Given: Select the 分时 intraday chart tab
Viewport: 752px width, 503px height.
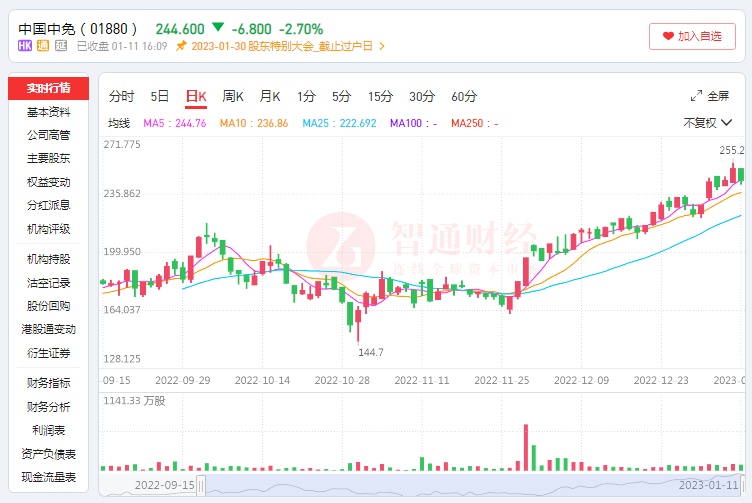Looking at the screenshot, I should (121, 96).
